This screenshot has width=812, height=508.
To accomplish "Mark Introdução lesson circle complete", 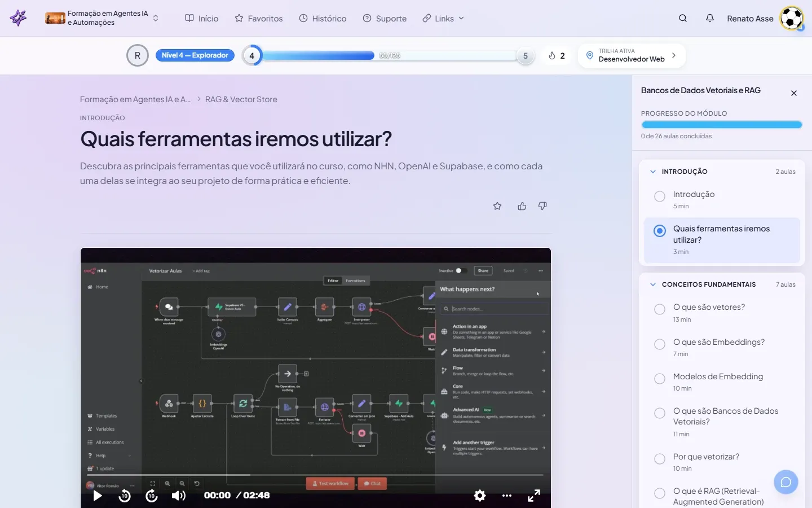I will coord(660,196).
